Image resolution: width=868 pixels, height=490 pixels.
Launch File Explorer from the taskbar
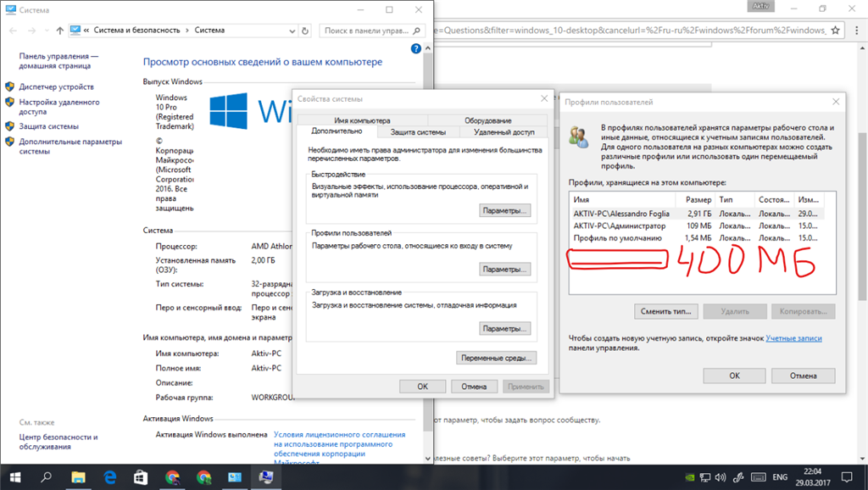[78, 477]
